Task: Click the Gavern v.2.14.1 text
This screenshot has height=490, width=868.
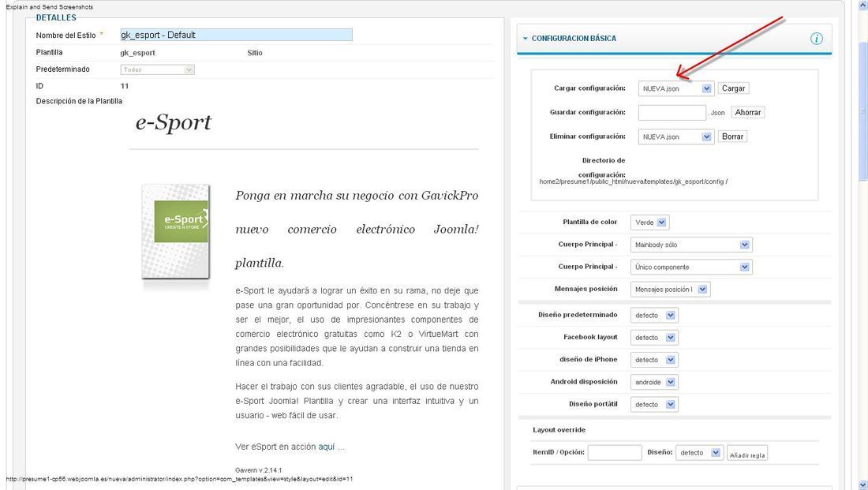Action: click(x=259, y=470)
